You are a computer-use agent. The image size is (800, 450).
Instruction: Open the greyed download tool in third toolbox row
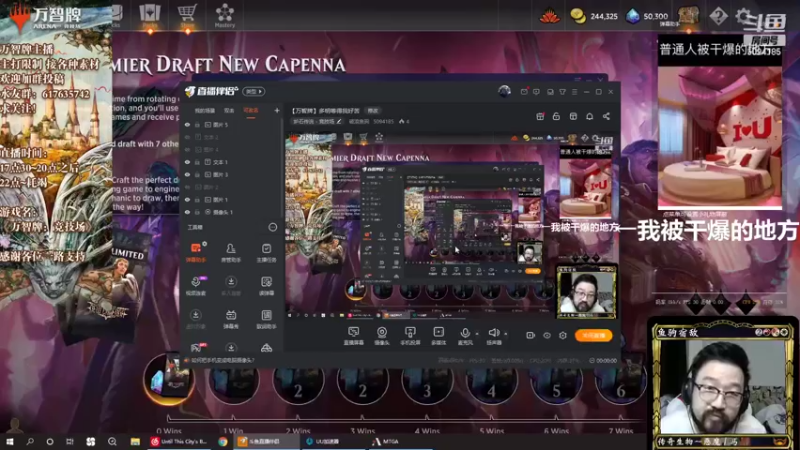coord(196,319)
